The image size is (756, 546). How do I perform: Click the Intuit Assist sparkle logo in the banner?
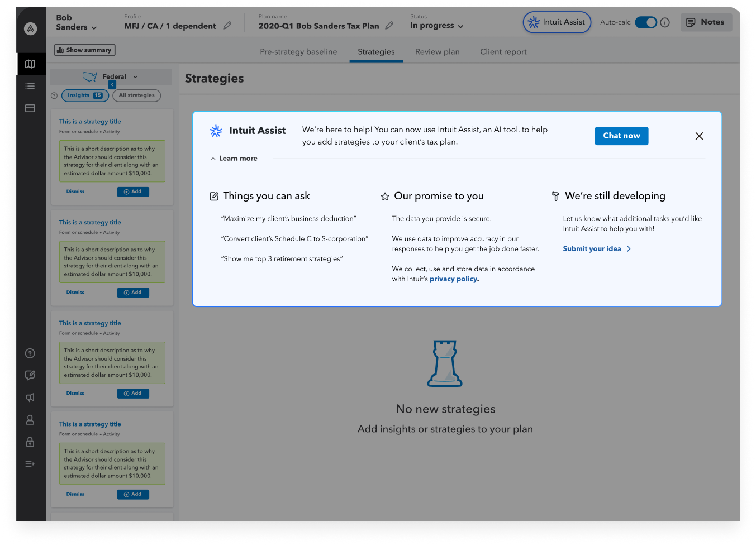point(216,131)
